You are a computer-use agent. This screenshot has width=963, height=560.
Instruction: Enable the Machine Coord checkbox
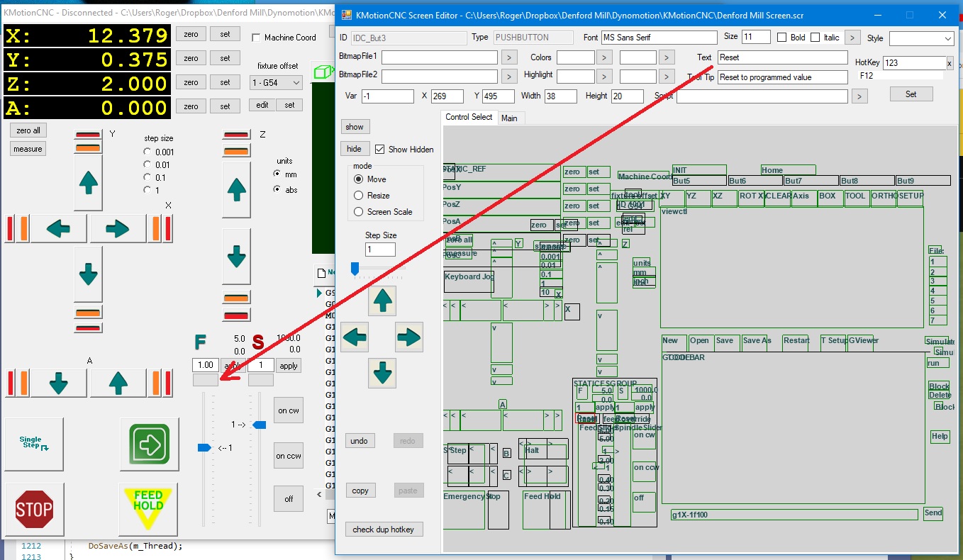click(x=256, y=38)
